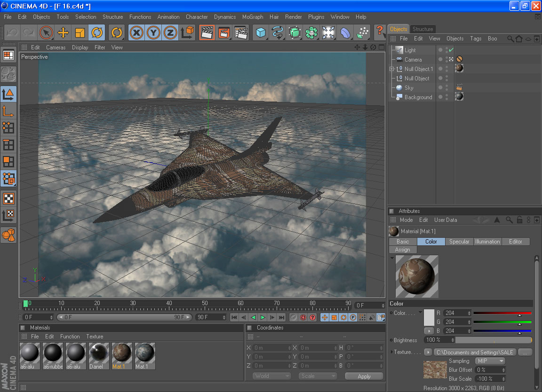Open the Help question mark tool
This screenshot has height=392, width=542.
[x=380, y=32]
